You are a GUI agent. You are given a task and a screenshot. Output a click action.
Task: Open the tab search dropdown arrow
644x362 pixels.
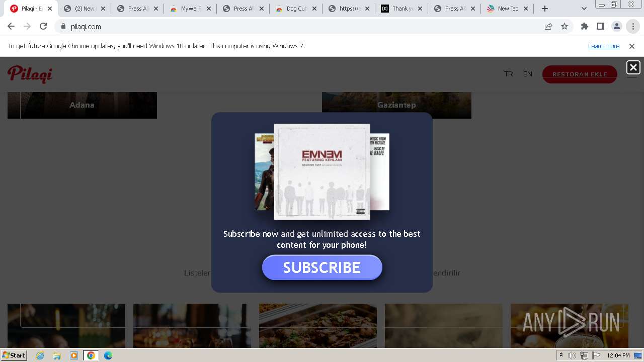point(584,9)
